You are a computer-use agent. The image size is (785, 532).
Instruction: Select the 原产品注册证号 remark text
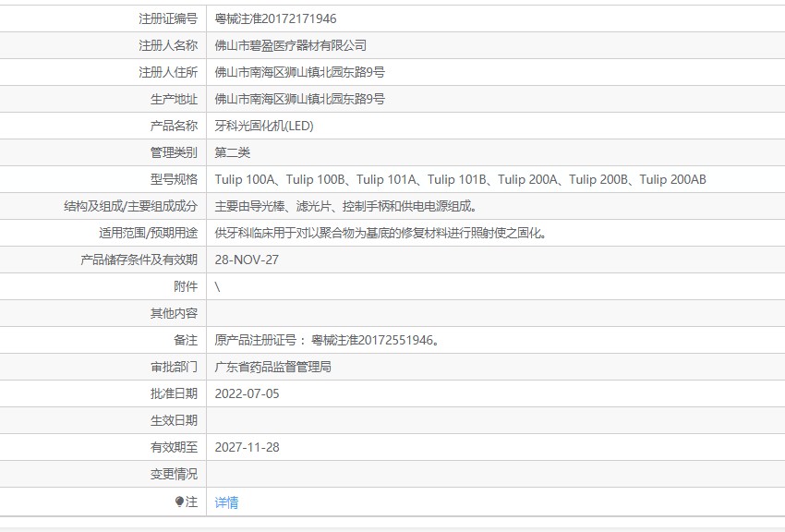pyautogui.click(x=328, y=340)
